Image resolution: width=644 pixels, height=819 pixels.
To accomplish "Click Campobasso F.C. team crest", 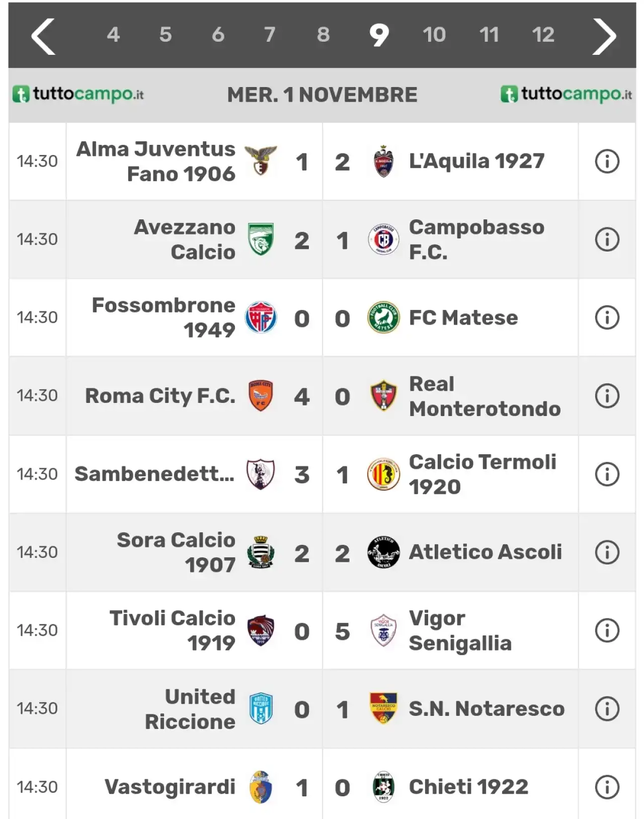I will 383,239.
